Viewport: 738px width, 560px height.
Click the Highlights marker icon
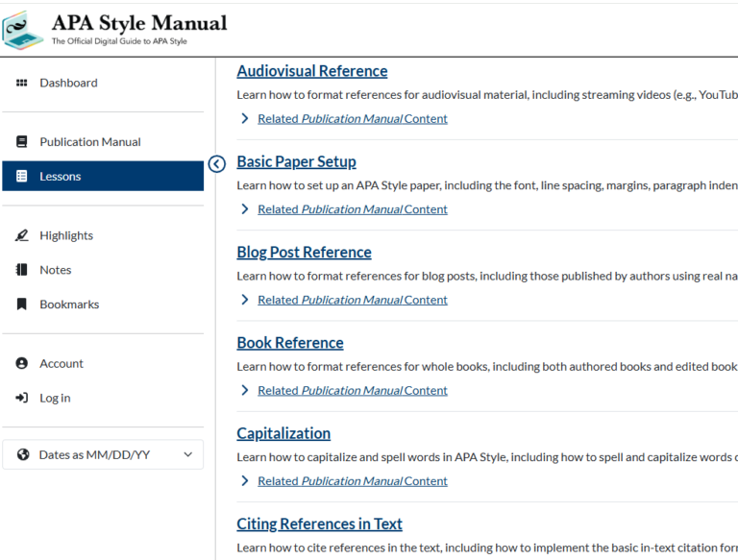coord(22,236)
